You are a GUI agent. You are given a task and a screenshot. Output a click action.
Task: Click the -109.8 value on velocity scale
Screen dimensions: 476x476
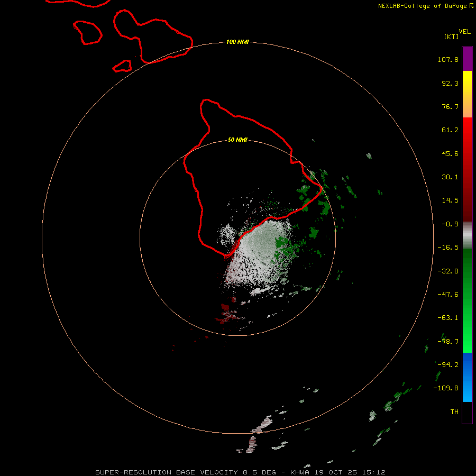coord(446,388)
